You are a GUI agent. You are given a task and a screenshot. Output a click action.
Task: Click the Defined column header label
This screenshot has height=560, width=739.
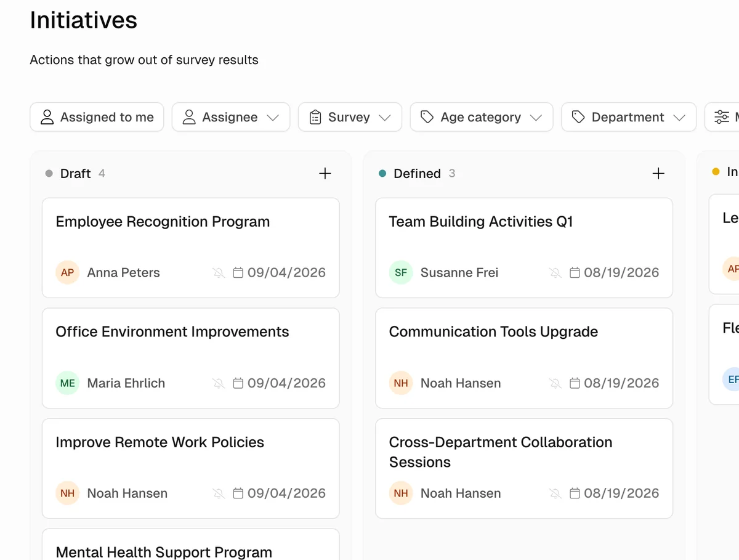(x=417, y=174)
